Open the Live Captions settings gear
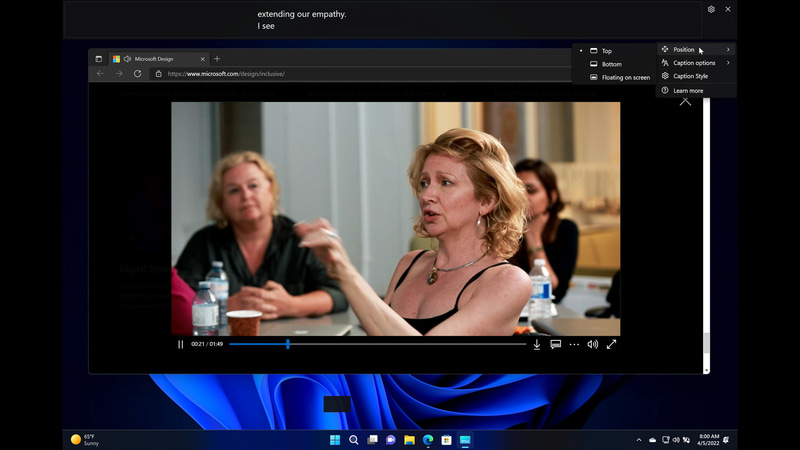Screen dimensions: 800x450 tap(711, 9)
